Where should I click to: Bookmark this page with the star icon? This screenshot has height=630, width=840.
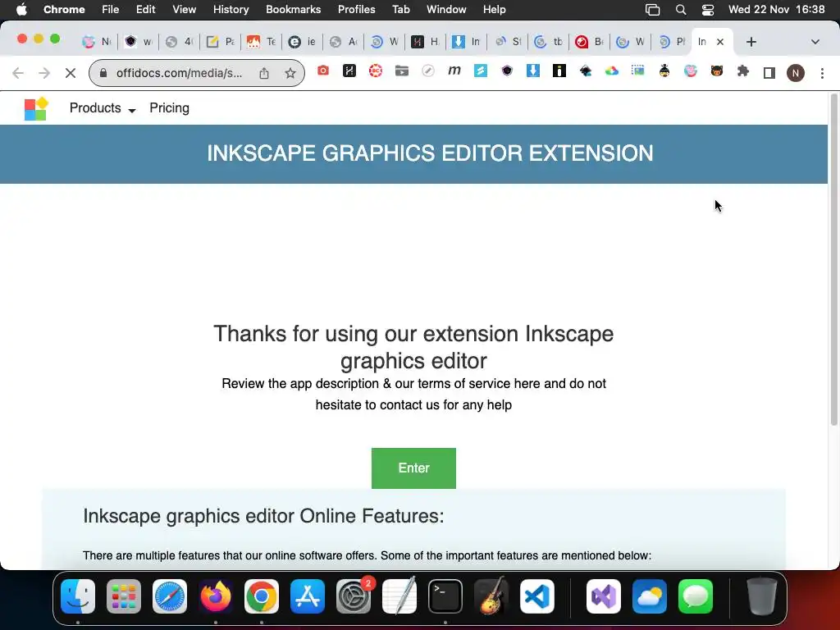(x=290, y=73)
